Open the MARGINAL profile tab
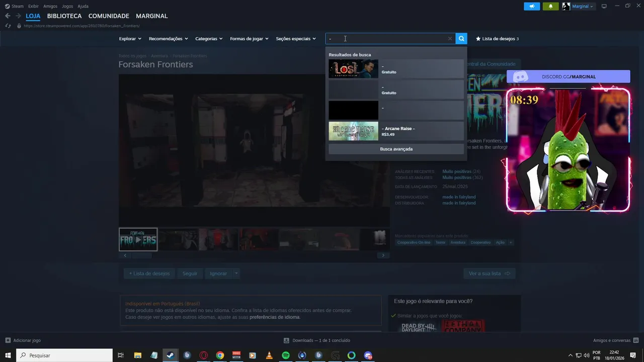Image resolution: width=644 pixels, height=362 pixels. click(152, 16)
